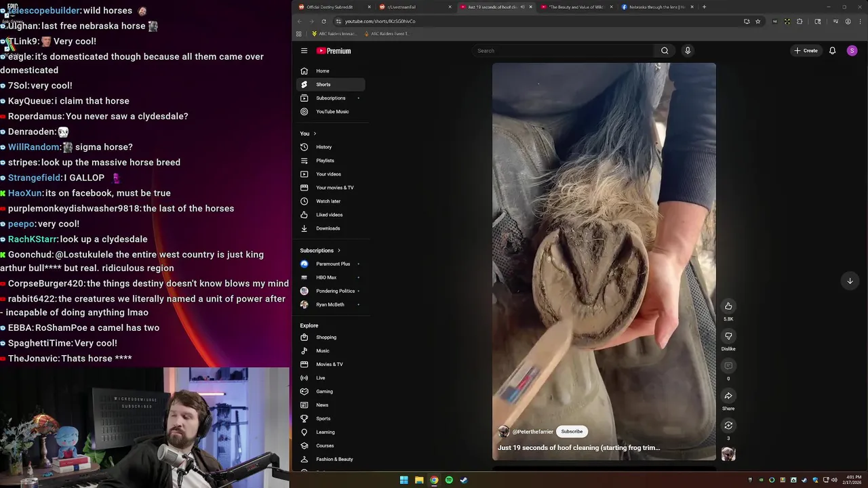Screen dimensions: 868x488
Task: Open ARC Raiders Interactive bookmark
Action: pyautogui.click(x=334, y=34)
